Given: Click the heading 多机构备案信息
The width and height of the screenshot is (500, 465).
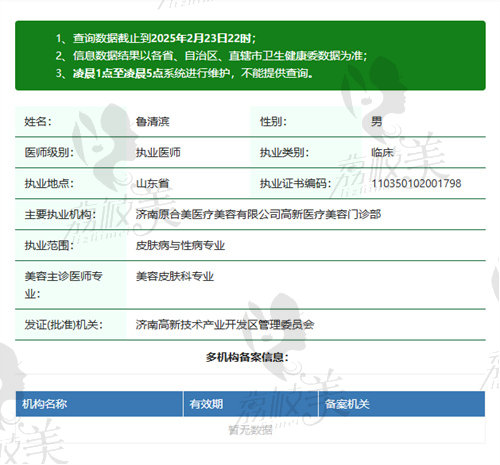Looking at the screenshot, I should pos(247,357).
